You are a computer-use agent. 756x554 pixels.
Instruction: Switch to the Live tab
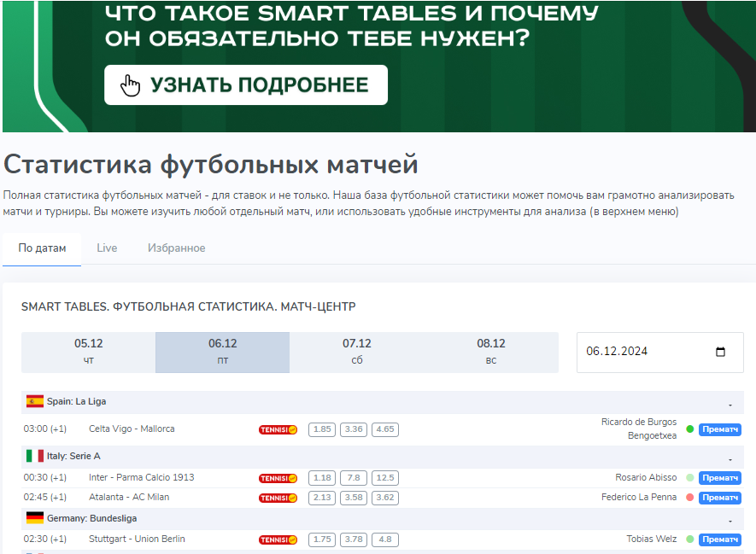pos(107,248)
